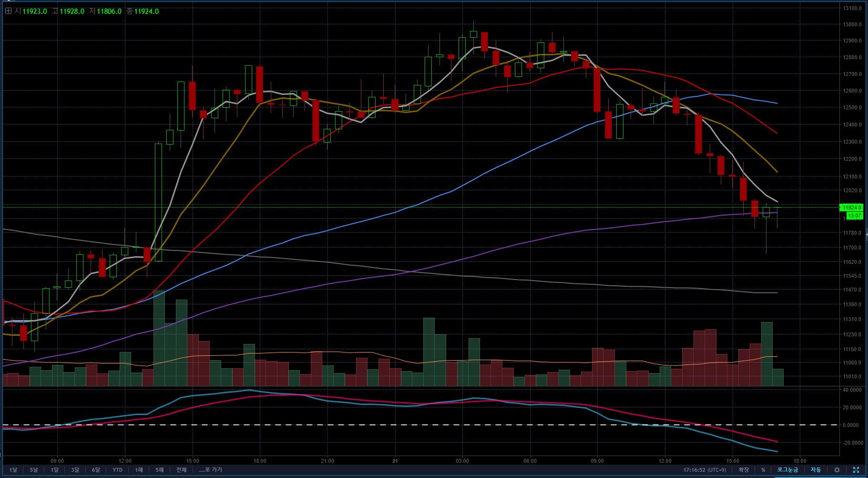Screen dimensions: 868x478
Task: Toggle 로그눈금 log scale
Action: tap(787, 470)
